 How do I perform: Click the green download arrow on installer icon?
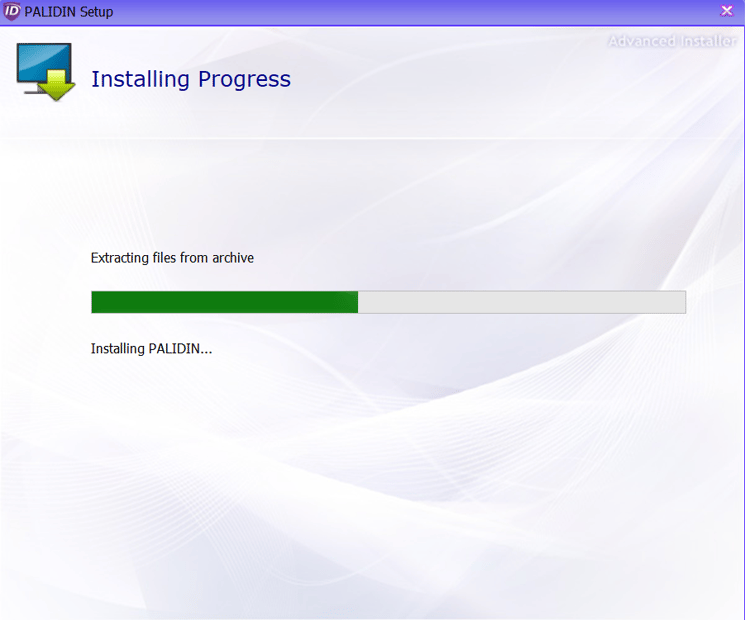point(59,86)
